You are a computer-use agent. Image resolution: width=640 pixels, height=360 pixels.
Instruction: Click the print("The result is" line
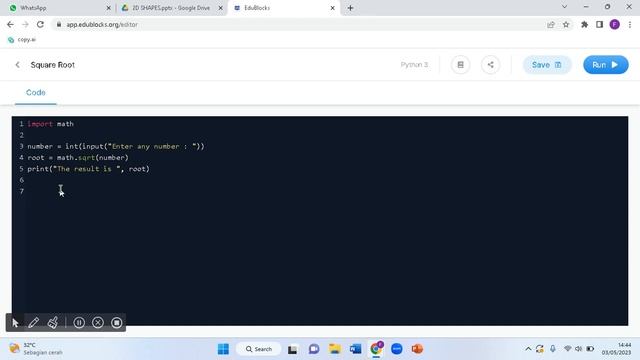[89, 169]
